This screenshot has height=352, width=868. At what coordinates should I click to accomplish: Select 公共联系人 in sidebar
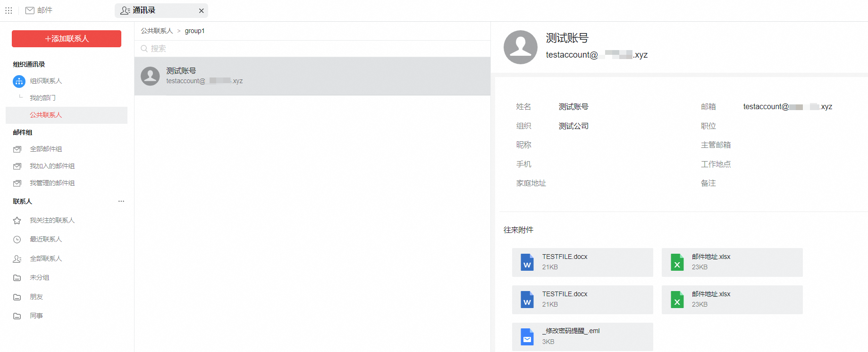pos(67,115)
